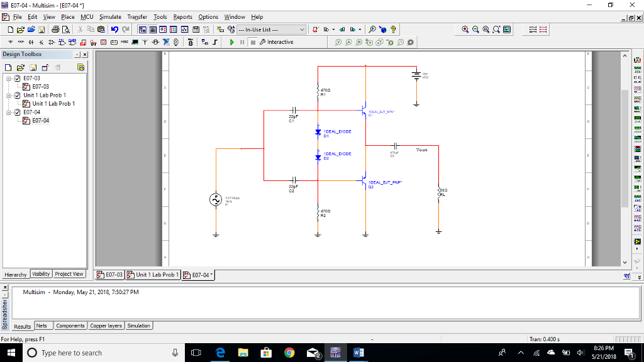Place a voltage probe from the probe toolbar
Image resolution: width=644 pixels, height=362 pixels.
tap(338, 42)
